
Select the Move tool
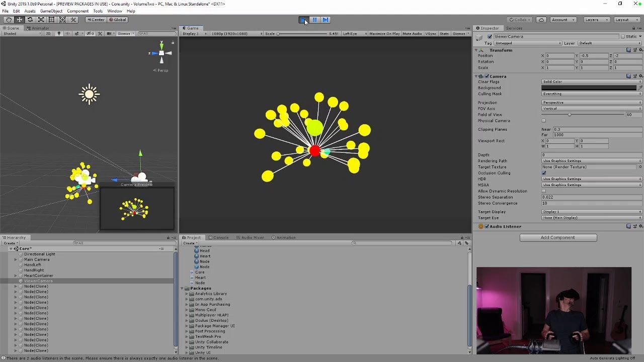(x=19, y=20)
